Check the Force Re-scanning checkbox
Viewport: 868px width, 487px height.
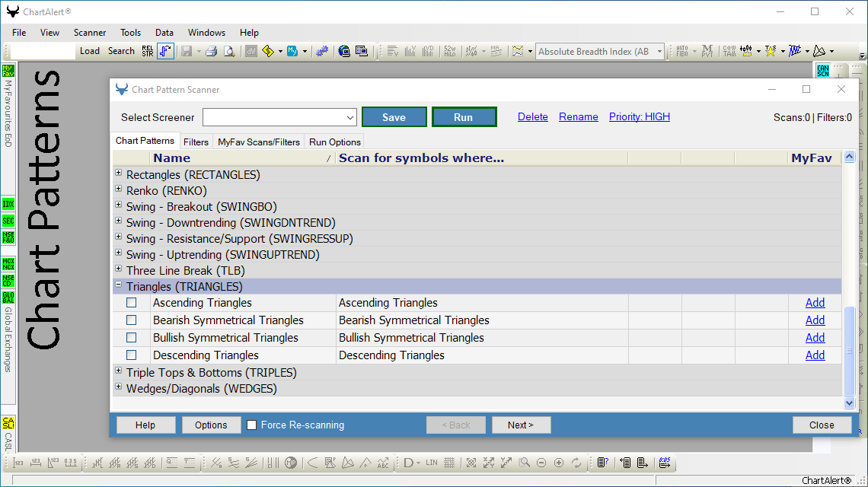pos(251,425)
